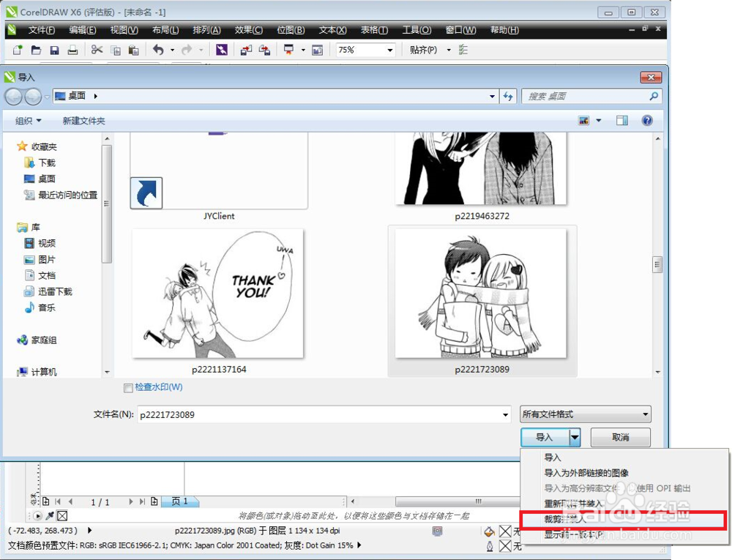Cut the selection with the scissors icon
The image size is (732, 560).
(97, 50)
